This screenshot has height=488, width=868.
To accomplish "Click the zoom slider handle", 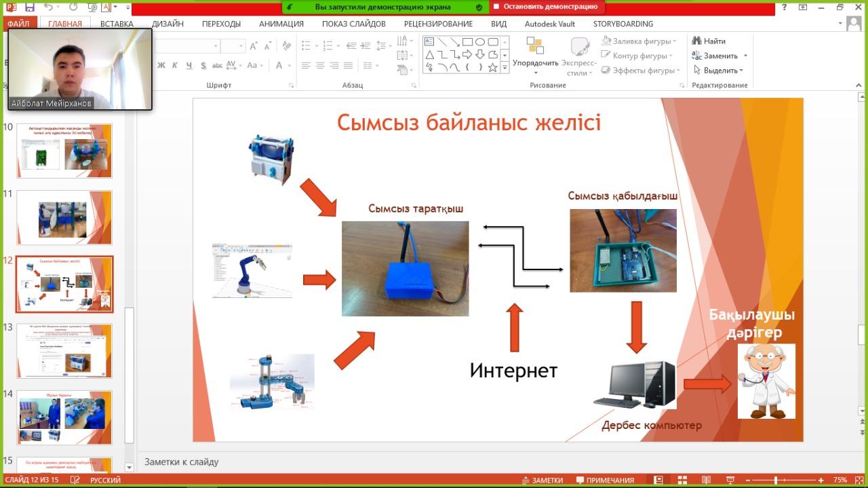I will (775, 480).
